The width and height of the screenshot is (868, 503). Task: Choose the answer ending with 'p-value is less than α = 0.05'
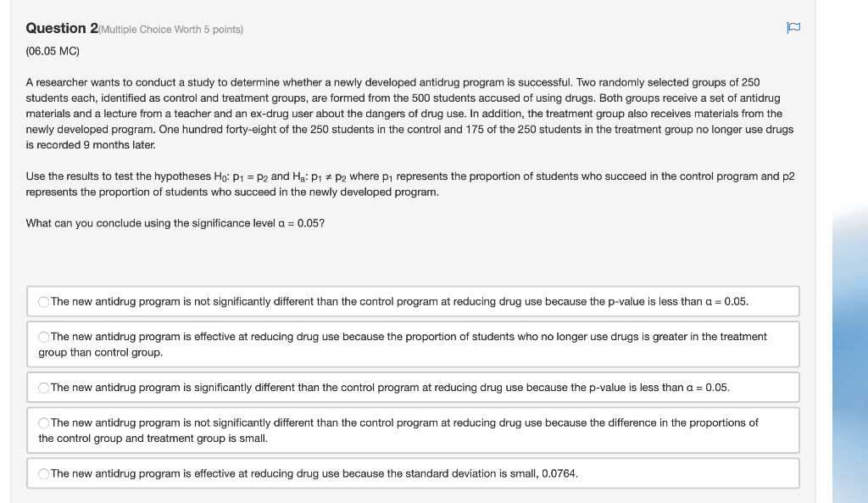click(398, 301)
